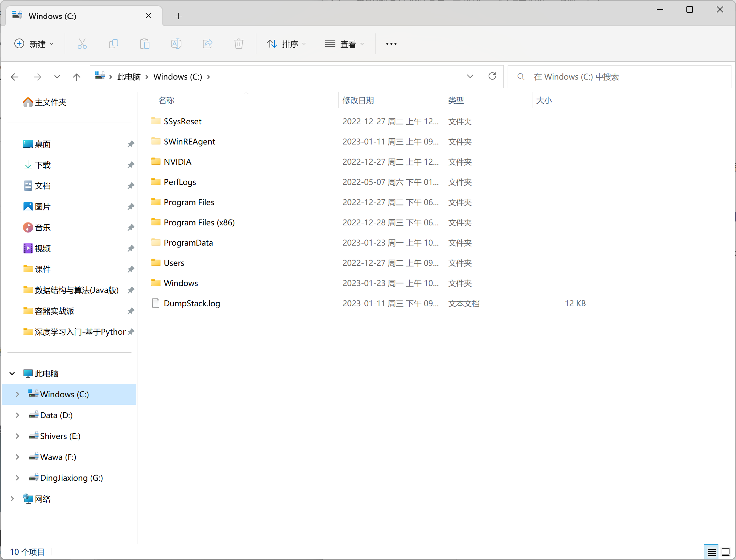Viewport: 736px width, 560px height.
Task: Refresh the current folder view
Action: 492,76
